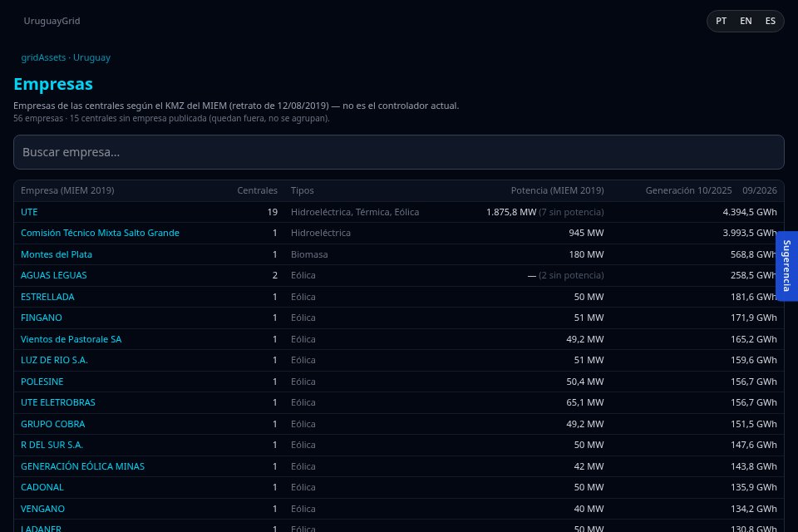Image resolution: width=798 pixels, height=532 pixels.
Task: Click the Biomasa type cell
Action: coord(309,254)
